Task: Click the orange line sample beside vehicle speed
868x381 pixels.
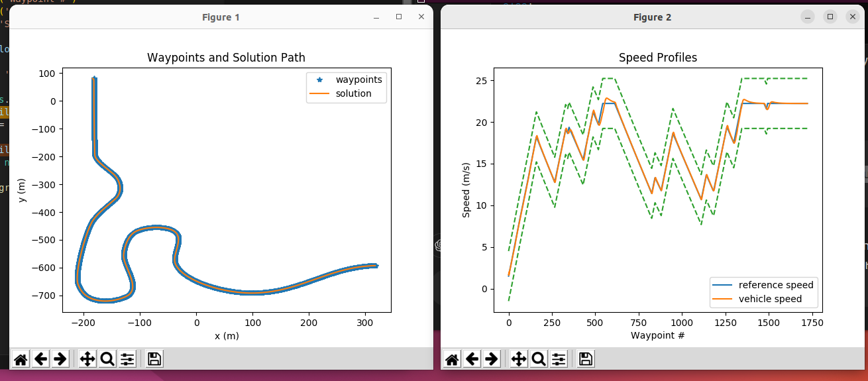Action: [x=722, y=299]
